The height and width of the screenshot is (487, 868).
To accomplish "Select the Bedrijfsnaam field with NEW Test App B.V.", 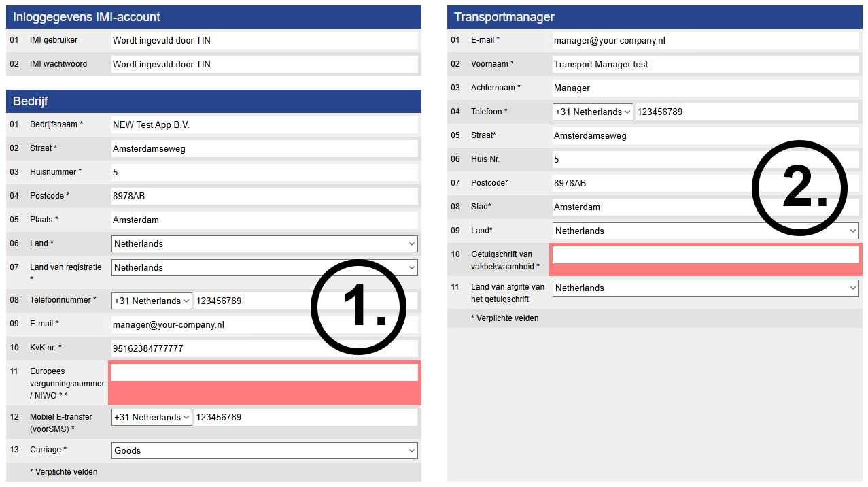I will pyautogui.click(x=264, y=124).
